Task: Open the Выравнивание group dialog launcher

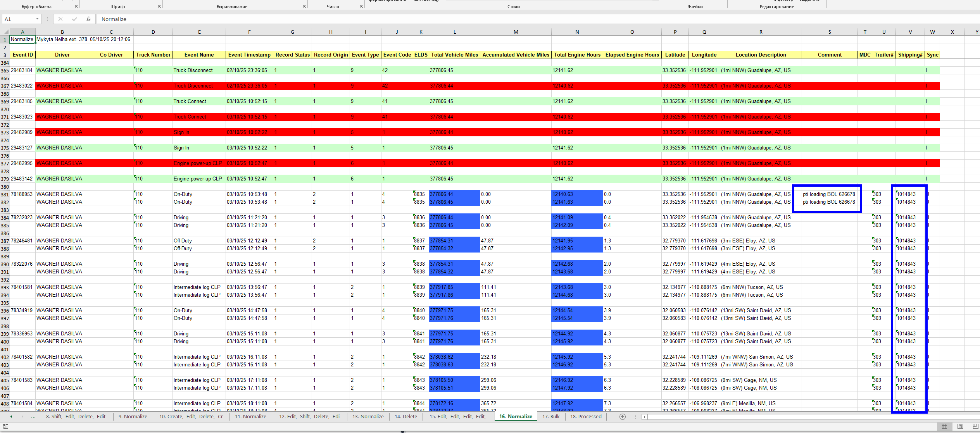Action: click(x=305, y=7)
